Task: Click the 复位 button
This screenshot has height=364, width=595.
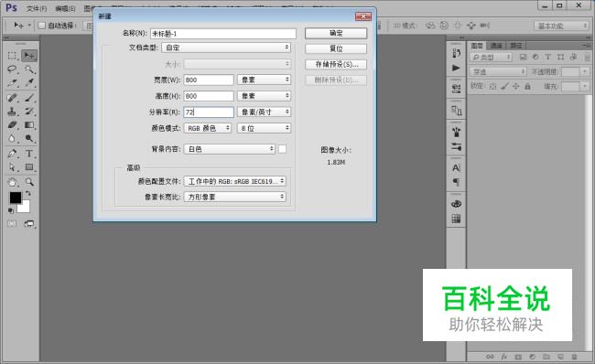Action: click(x=336, y=48)
